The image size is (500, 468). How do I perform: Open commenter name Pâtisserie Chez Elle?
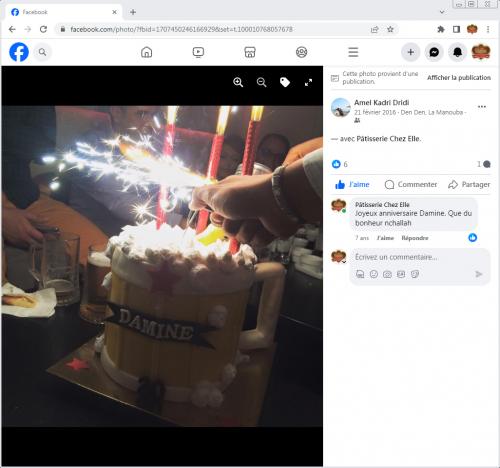[x=382, y=204]
